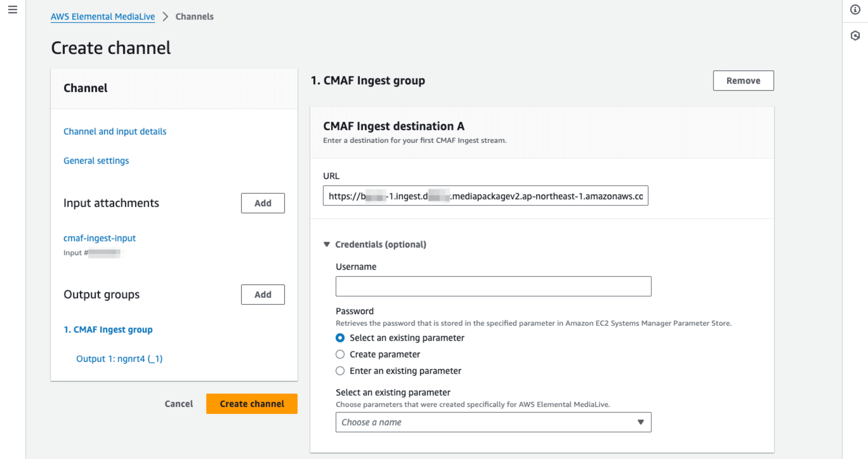Open Output 1: ngnrt4 (_1)
Image resolution: width=868 pixels, height=459 pixels.
tap(119, 359)
